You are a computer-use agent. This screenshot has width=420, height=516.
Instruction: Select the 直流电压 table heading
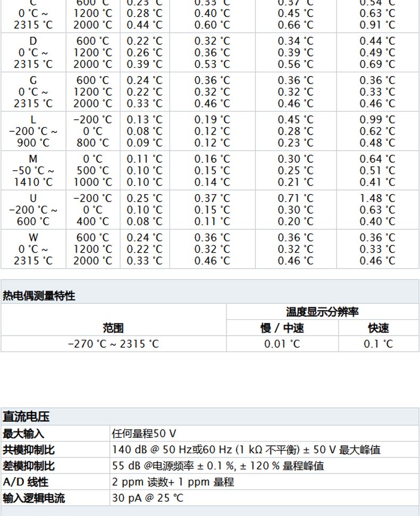pos(26,416)
